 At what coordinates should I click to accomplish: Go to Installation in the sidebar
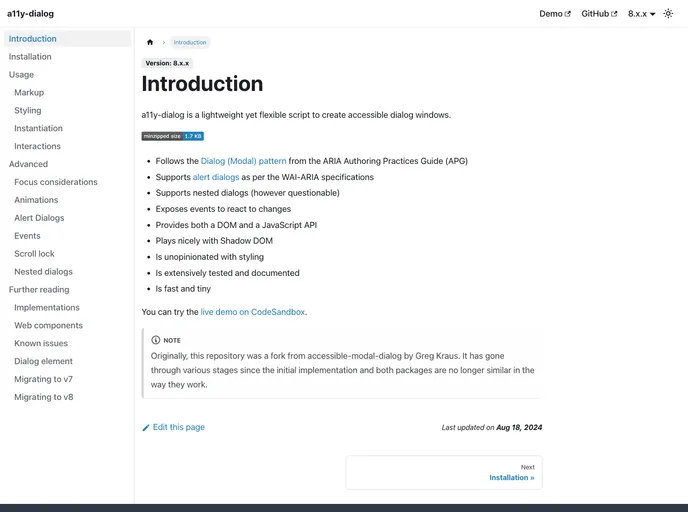click(x=30, y=57)
